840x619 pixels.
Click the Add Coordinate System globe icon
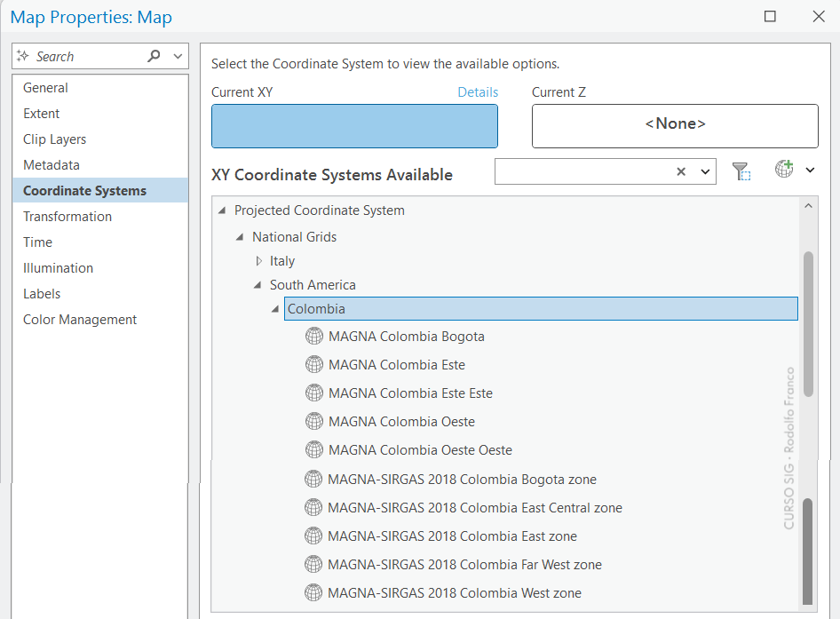[x=783, y=170]
